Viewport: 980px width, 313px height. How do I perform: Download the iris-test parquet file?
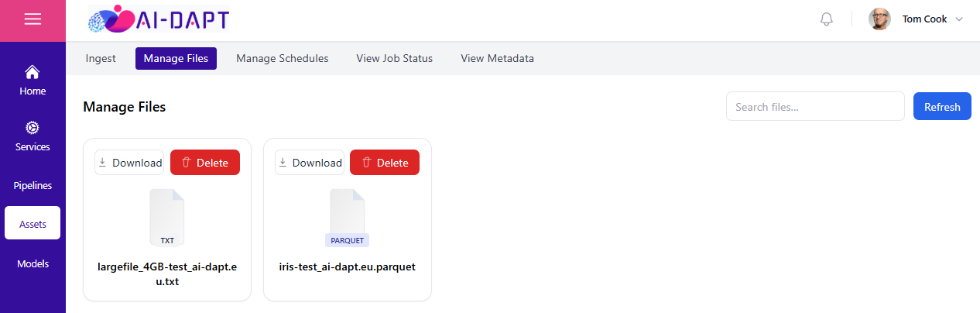pos(310,163)
